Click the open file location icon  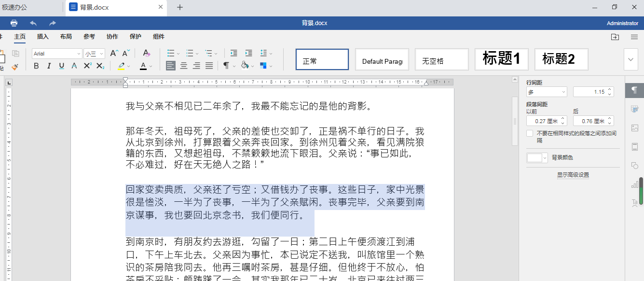tap(615, 37)
